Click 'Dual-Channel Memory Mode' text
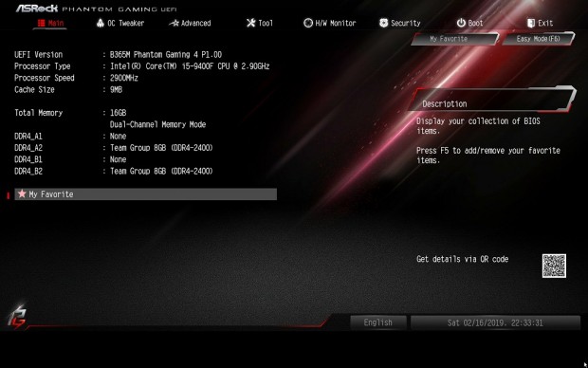The image size is (588, 368). [x=157, y=124]
